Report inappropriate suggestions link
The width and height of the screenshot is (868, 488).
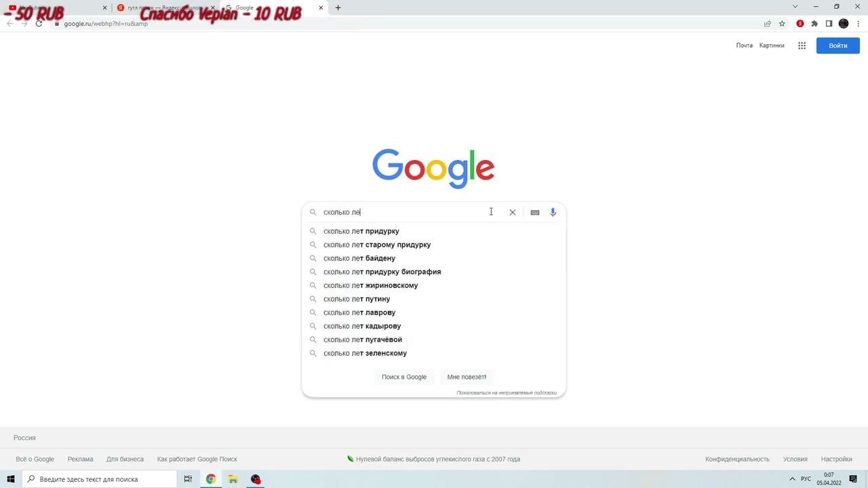point(507,392)
